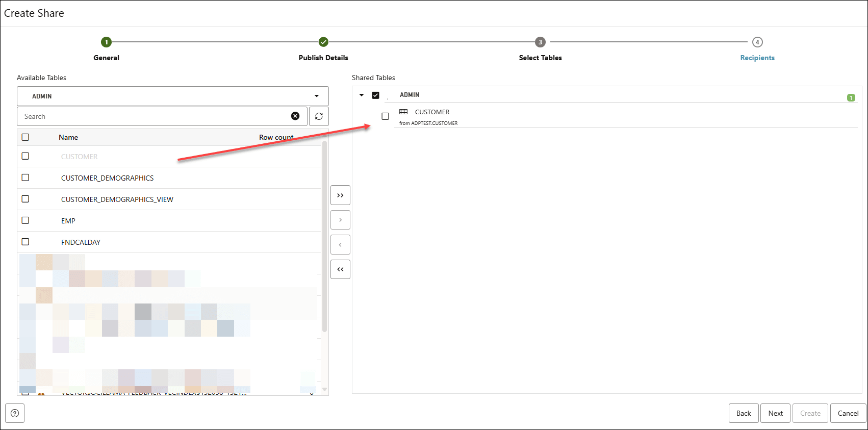Check the CUSTOMER row in Available Tables

point(25,156)
